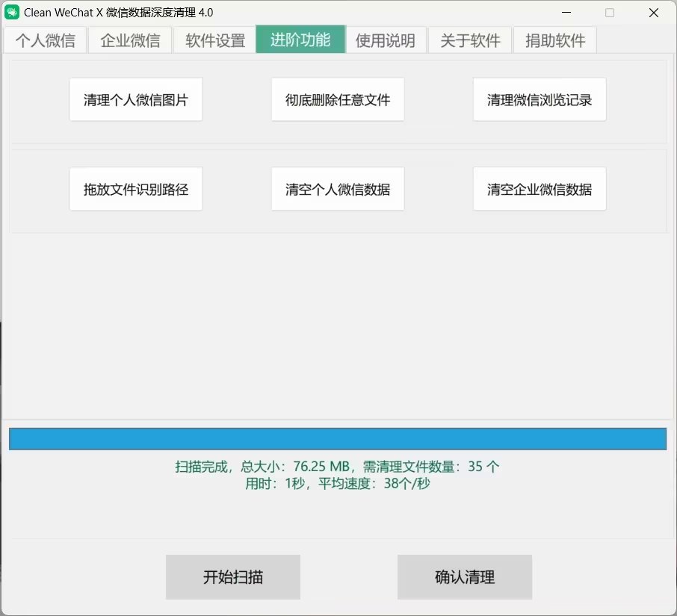Minimize the Clean WeChat X window
This screenshot has height=616, width=677.
[566, 13]
